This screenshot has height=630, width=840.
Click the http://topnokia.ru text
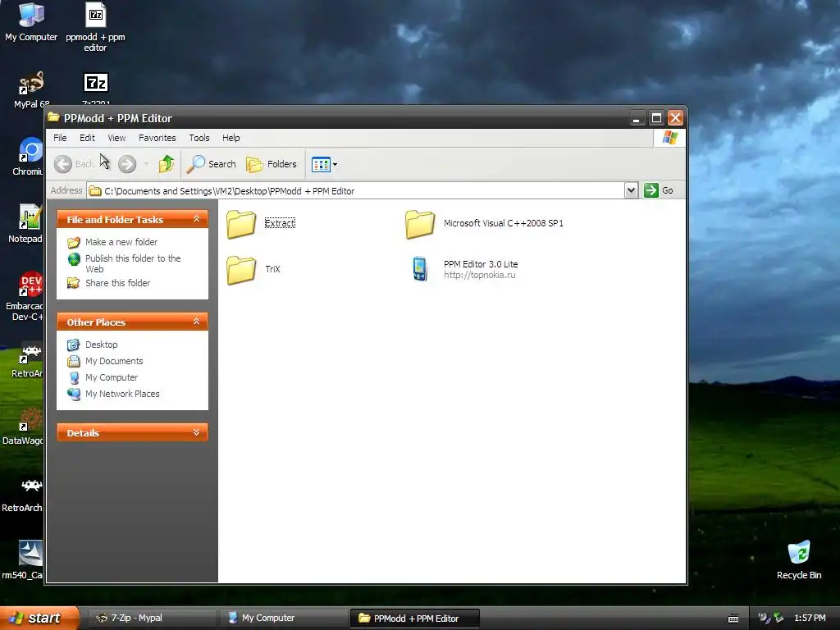[479, 275]
